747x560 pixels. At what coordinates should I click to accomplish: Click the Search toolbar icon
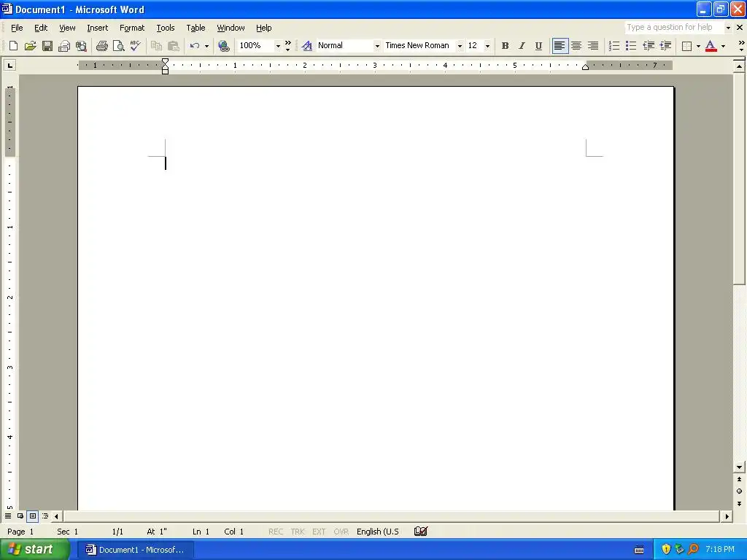(81, 46)
